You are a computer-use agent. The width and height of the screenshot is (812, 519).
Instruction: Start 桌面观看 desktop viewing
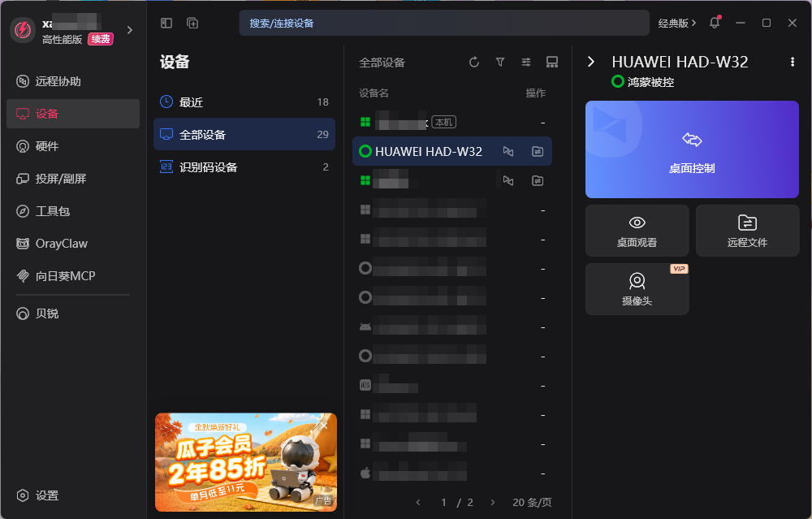coord(637,231)
